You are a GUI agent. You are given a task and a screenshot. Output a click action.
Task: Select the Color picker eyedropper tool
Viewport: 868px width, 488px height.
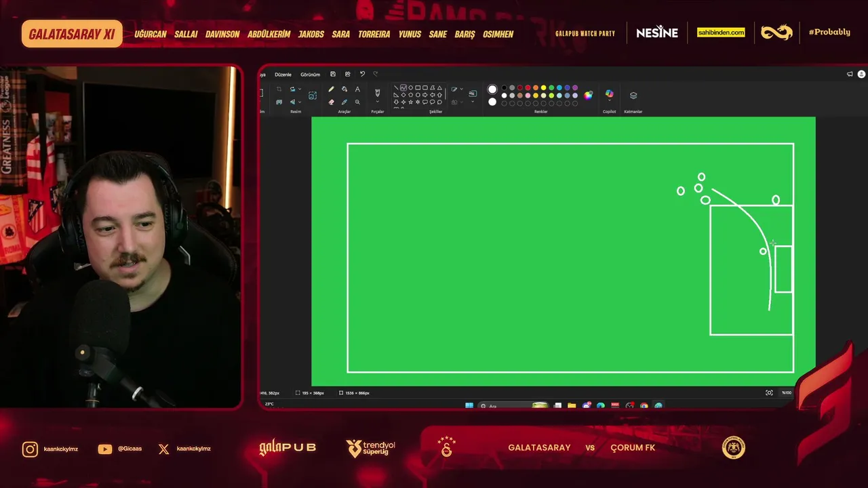point(344,102)
